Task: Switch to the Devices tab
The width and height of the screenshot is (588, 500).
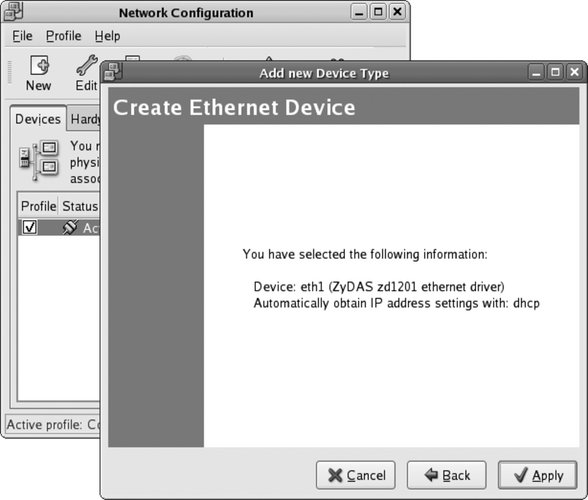Action: coord(38,119)
